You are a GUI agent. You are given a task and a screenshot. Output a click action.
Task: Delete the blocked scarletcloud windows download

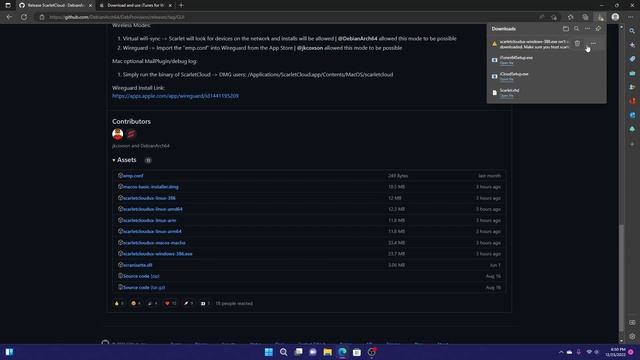[x=577, y=43]
